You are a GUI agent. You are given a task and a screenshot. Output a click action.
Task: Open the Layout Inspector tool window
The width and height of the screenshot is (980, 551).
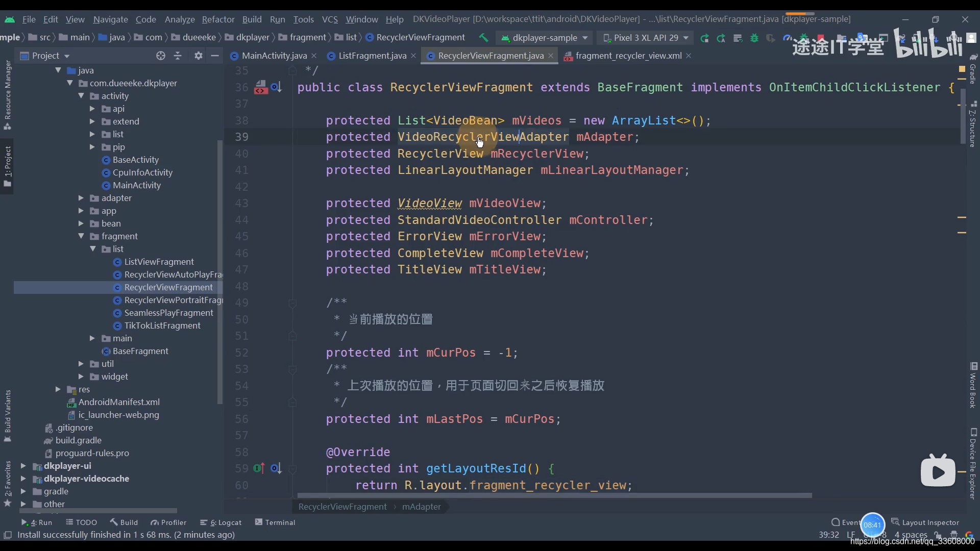pos(925,522)
